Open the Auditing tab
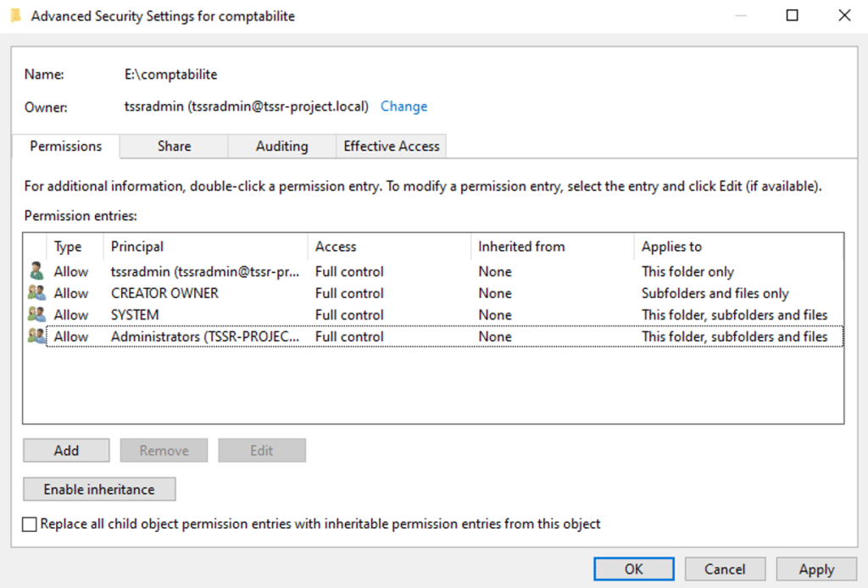This screenshot has height=588, width=868. (281, 147)
